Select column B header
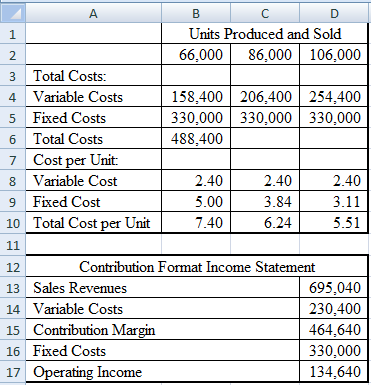The image size is (371, 385). pos(196,13)
